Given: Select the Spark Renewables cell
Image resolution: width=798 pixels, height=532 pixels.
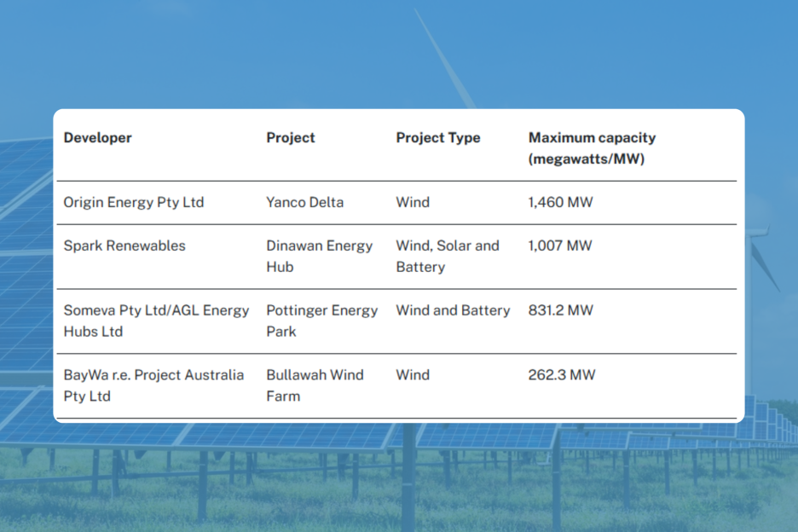Looking at the screenshot, I should (x=124, y=246).
